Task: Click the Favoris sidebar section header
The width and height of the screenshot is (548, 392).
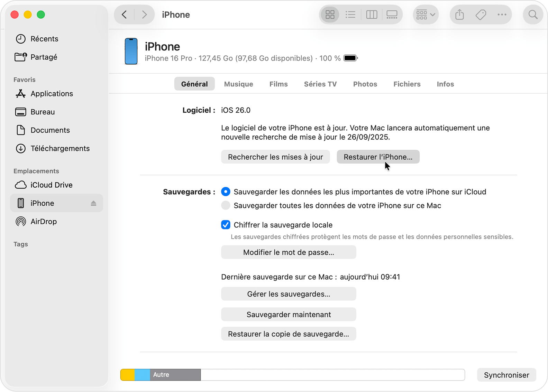Action: 25,80
